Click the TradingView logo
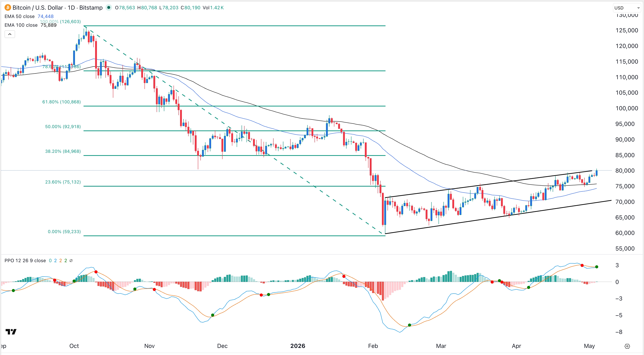Viewport: 644px width, 355px height. tap(11, 332)
